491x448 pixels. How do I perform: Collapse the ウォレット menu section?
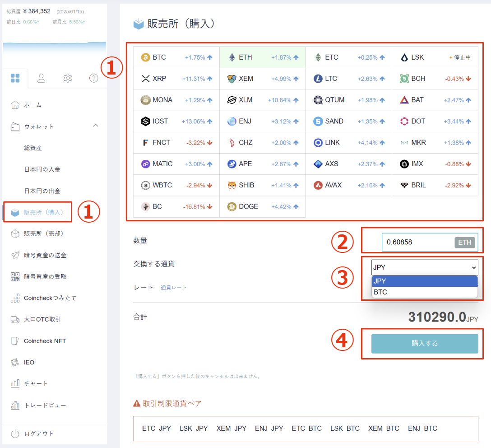click(96, 126)
